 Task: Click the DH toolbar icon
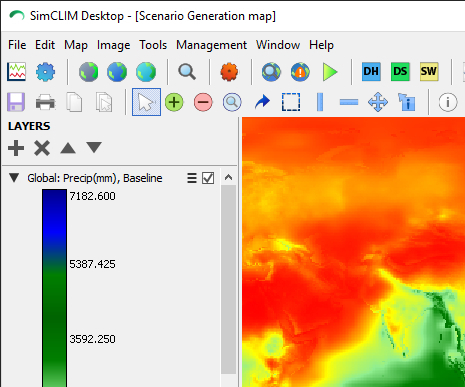(371, 72)
